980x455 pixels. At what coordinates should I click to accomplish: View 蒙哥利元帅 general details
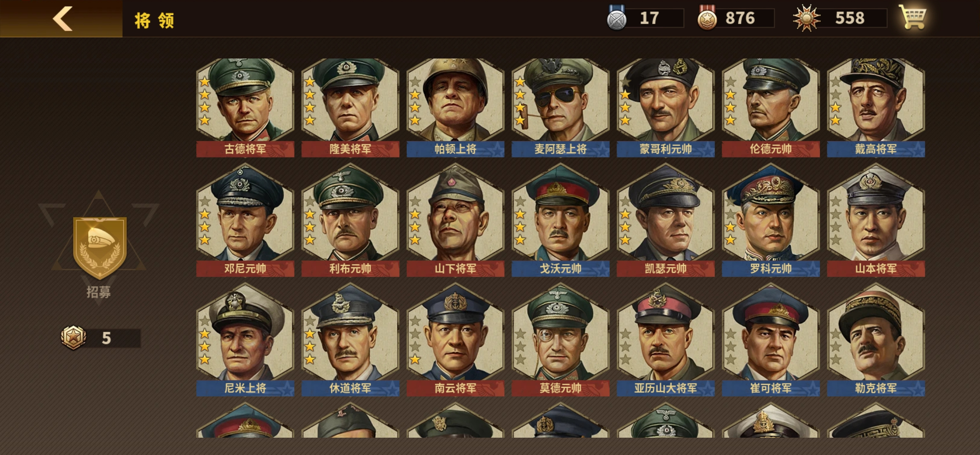666,107
